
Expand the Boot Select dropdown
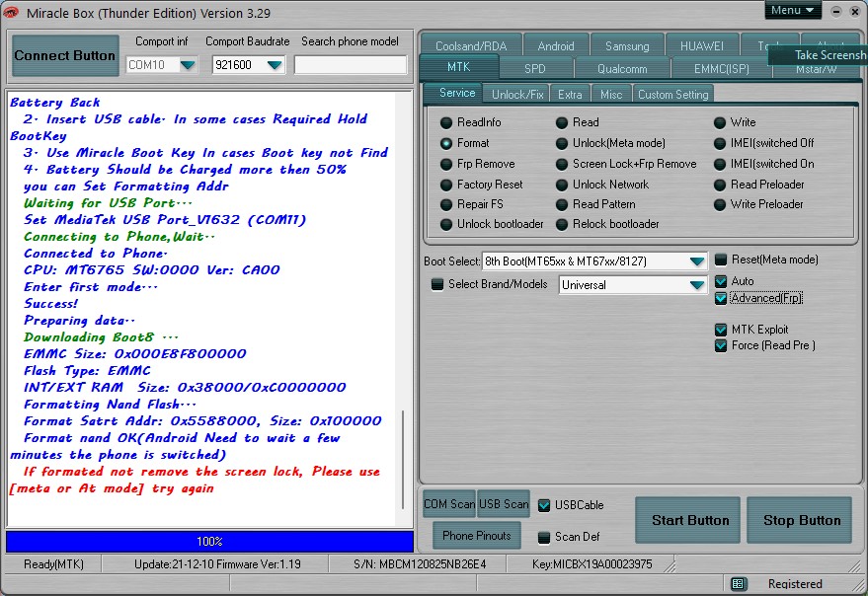[697, 261]
